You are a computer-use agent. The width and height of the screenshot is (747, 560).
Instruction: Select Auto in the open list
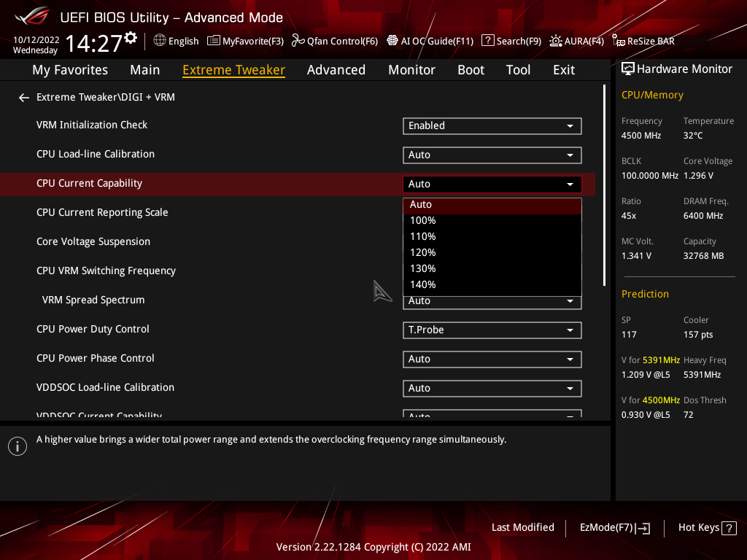492,205
